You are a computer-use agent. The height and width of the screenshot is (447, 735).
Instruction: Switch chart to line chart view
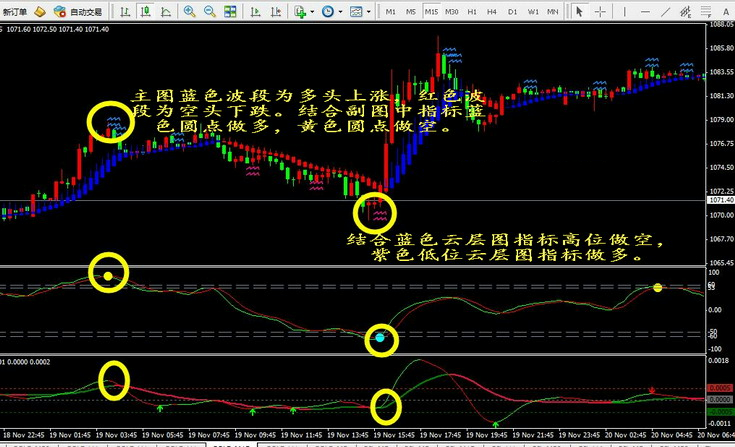pyautogui.click(x=165, y=11)
